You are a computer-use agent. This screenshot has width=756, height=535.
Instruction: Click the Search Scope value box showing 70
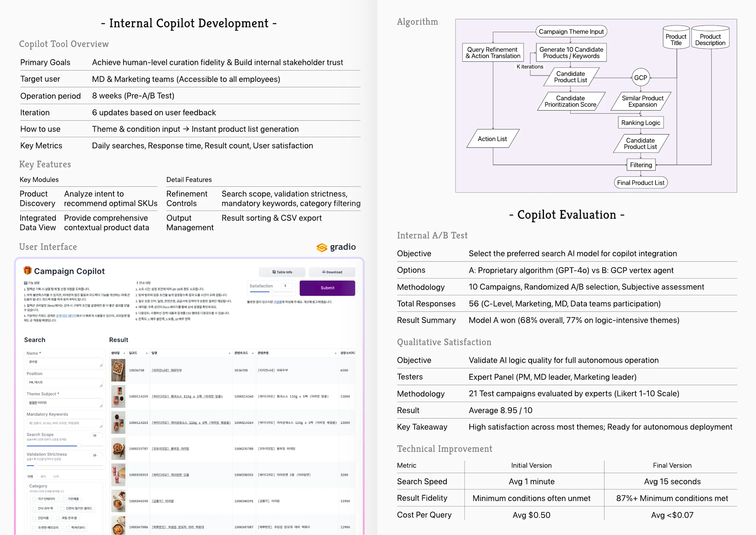96,435
